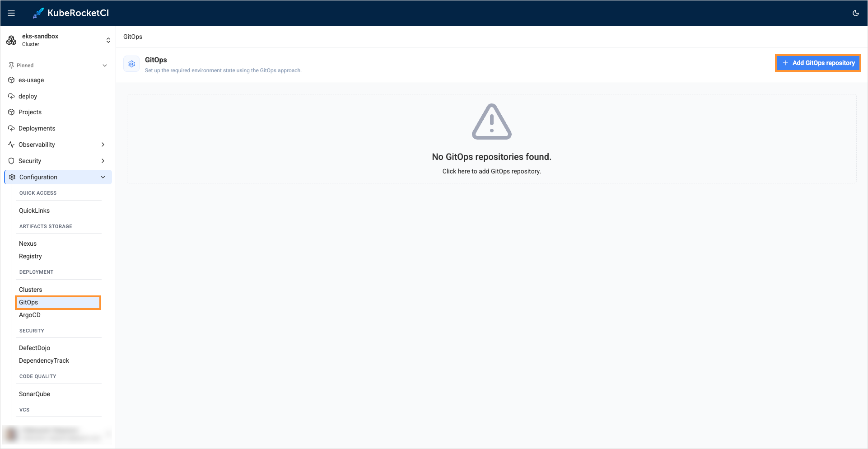This screenshot has width=868, height=449.
Task: Open the ArgoCD configuration page
Action: click(x=29, y=315)
